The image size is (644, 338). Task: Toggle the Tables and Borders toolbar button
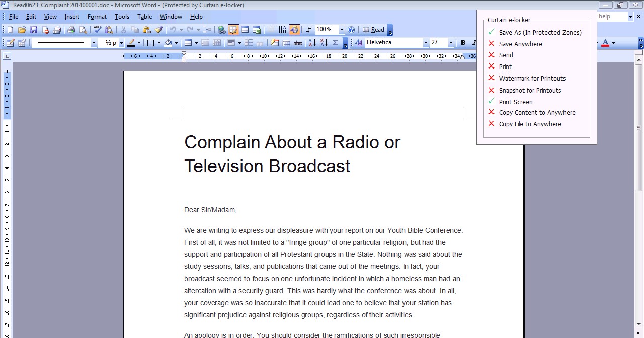pyautogui.click(x=233, y=30)
